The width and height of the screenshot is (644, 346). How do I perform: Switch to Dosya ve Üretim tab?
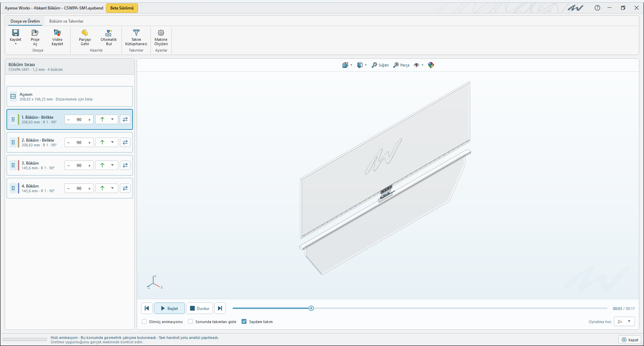pos(25,21)
